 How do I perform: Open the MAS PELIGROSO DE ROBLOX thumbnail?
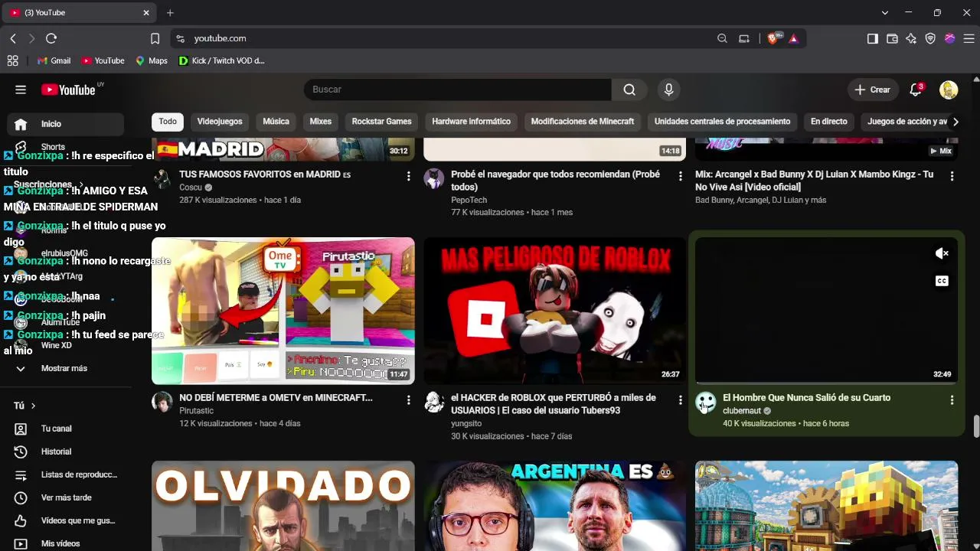tap(555, 311)
